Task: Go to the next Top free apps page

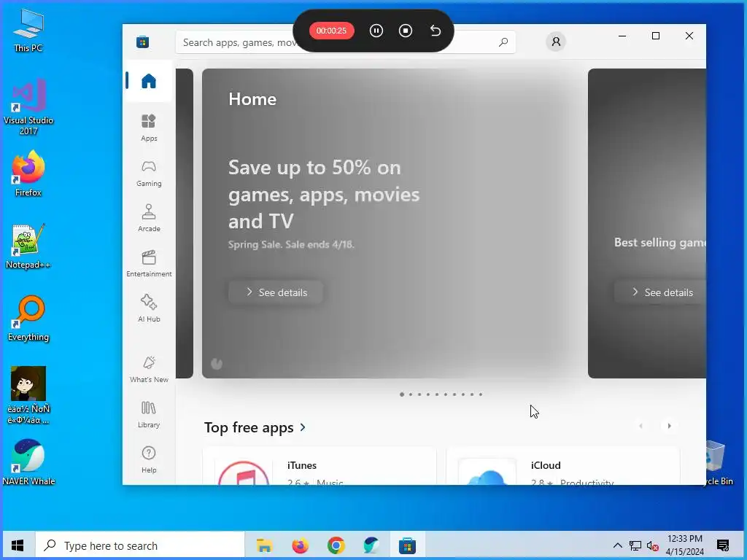Action: tap(669, 426)
